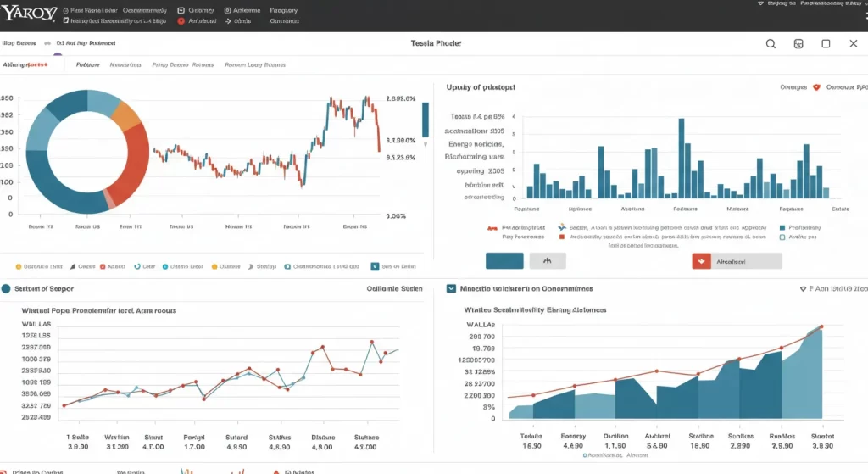The image size is (868, 474).
Task: Expand the small grey arrow under the blue bar
Action: pyautogui.click(x=426, y=144)
